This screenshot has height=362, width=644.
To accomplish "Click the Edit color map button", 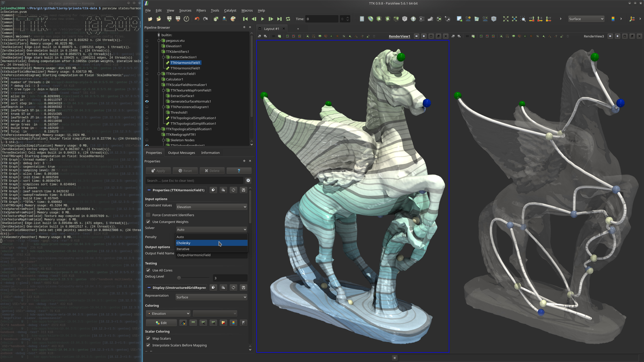I will [161, 323].
